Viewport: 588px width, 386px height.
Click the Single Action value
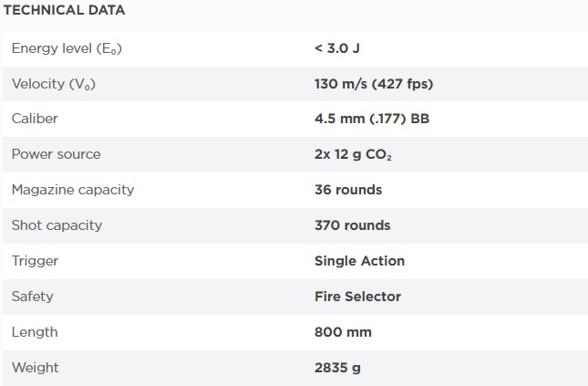pos(359,261)
